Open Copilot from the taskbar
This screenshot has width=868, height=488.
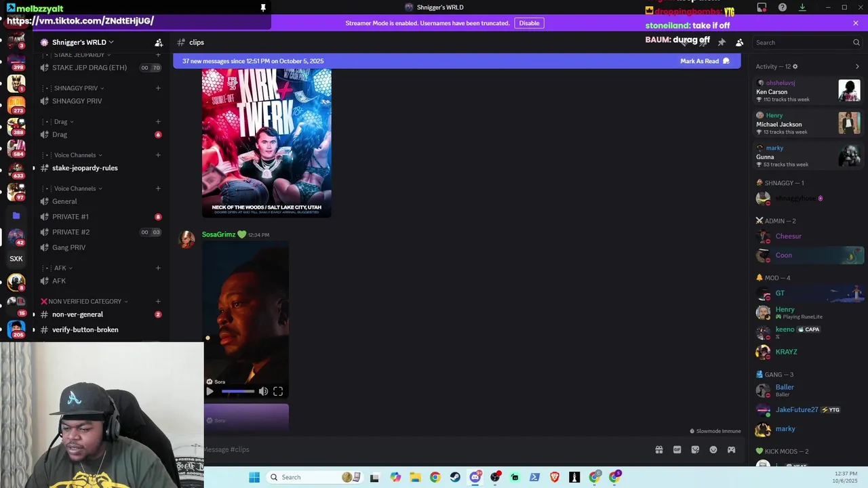[x=395, y=477]
